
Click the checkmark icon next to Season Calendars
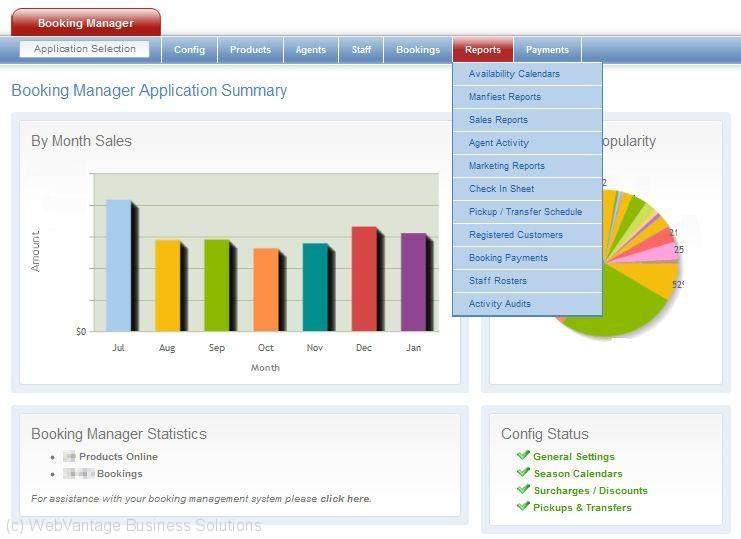(x=523, y=473)
